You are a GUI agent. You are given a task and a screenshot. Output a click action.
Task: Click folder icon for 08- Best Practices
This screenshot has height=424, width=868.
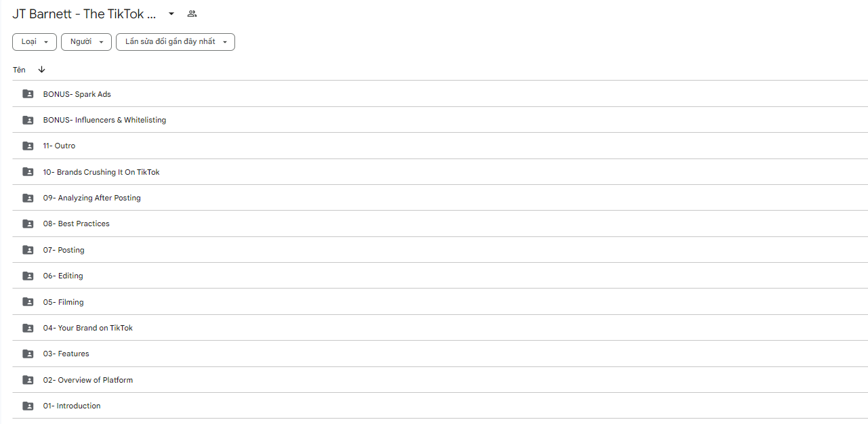point(28,224)
